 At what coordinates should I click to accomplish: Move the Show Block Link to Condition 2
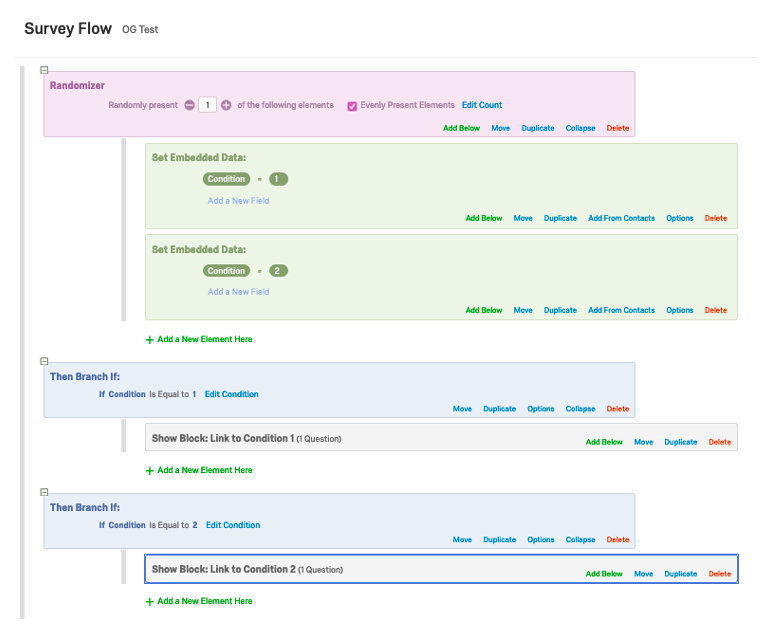pos(643,574)
